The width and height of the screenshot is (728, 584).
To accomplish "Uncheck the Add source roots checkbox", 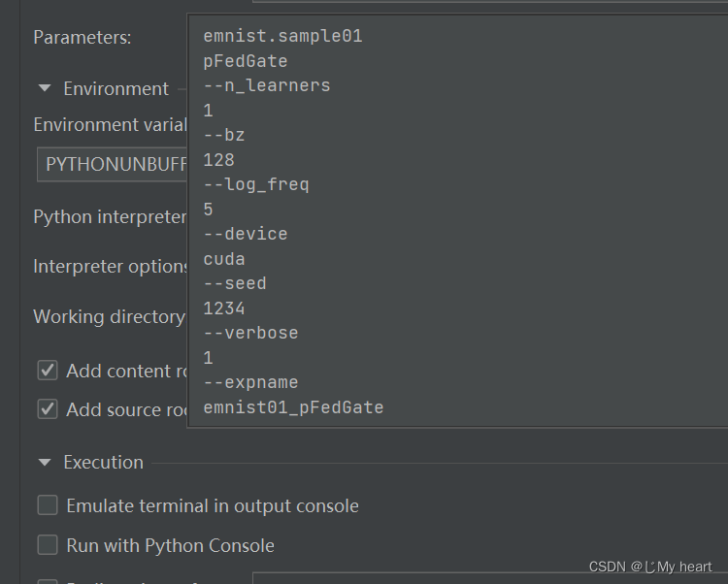I will [x=47, y=409].
